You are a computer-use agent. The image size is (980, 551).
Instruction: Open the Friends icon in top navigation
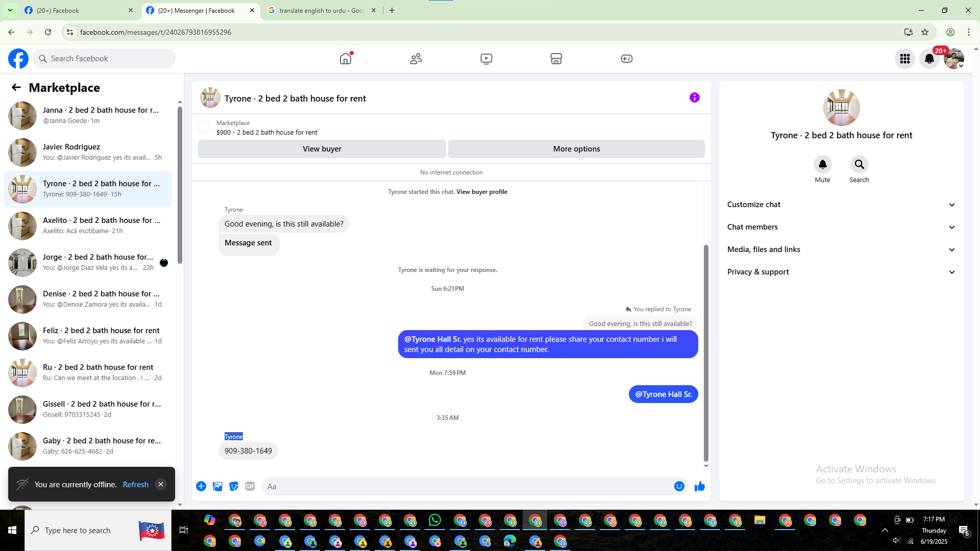(x=416, y=59)
